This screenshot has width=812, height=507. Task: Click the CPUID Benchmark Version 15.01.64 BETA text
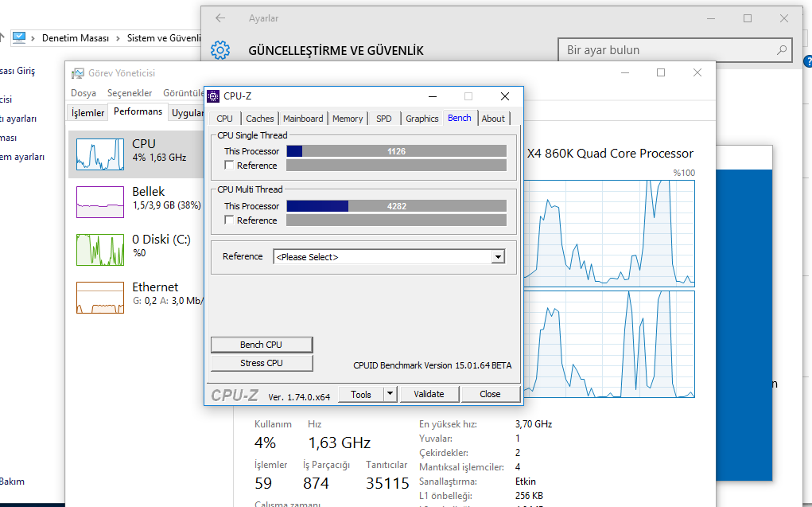click(433, 365)
